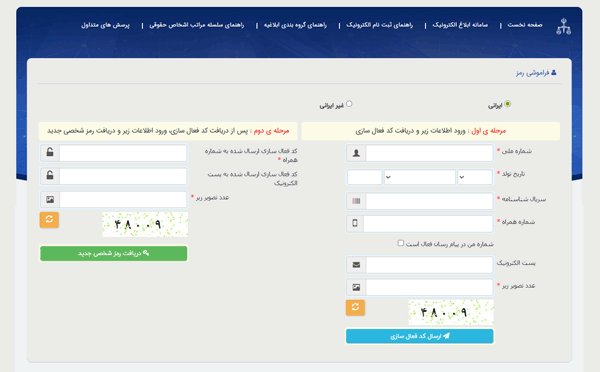The width and height of the screenshot is (600, 372).
Task: Open راهنمای ثبت نام الکترونیک menu item
Action: point(380,25)
